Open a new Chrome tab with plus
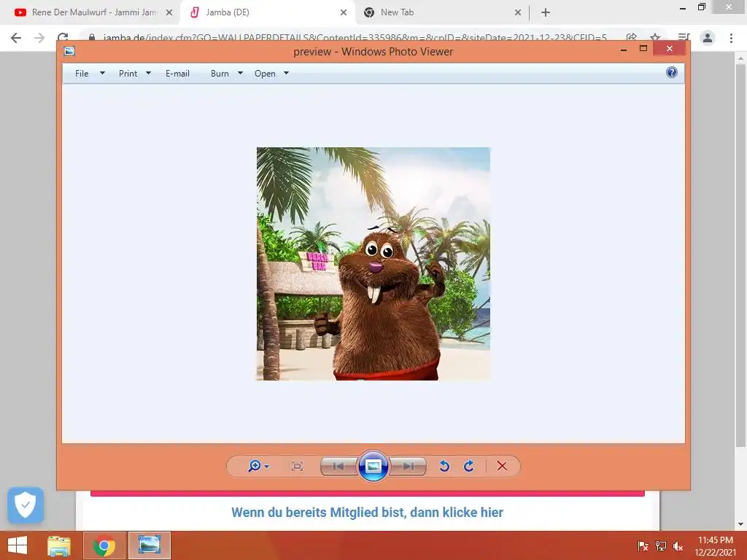The image size is (747, 560). 546,12
